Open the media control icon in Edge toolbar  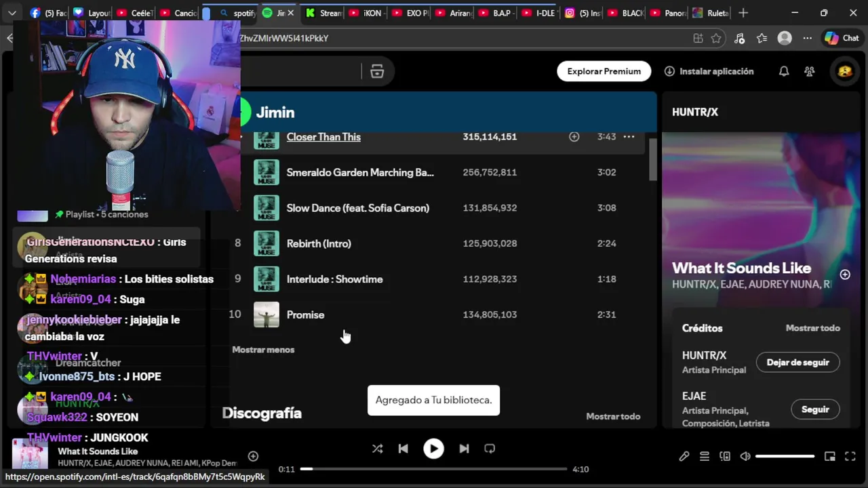[739, 39]
